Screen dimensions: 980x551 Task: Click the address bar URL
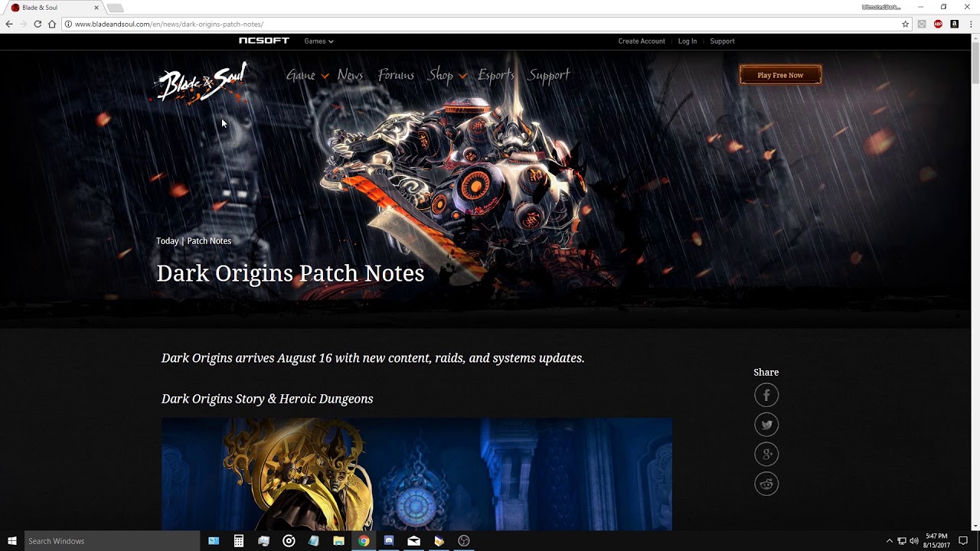169,24
